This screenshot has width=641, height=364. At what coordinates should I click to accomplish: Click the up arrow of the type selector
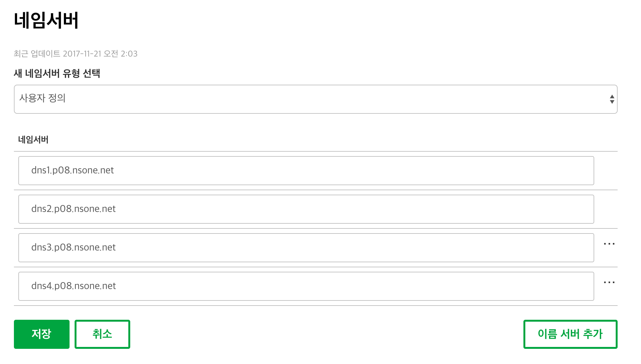tap(612, 97)
